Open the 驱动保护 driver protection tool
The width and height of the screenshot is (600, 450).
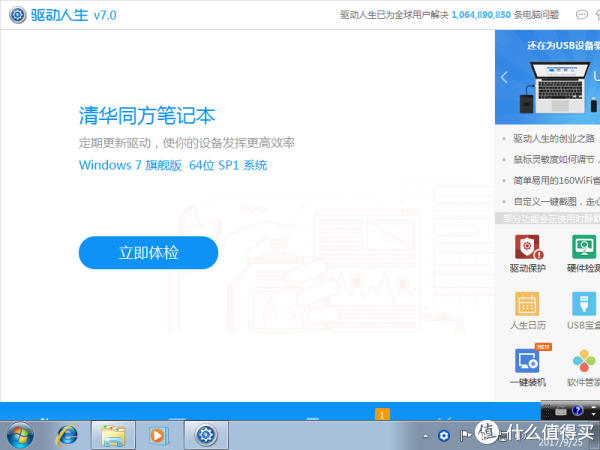pyautogui.click(x=528, y=254)
